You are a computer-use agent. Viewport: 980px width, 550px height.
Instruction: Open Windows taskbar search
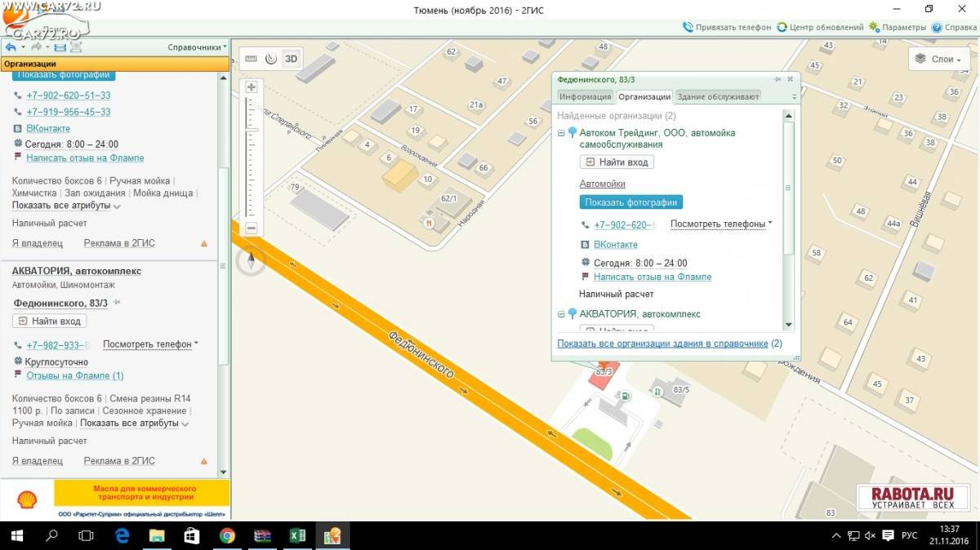[x=51, y=535]
